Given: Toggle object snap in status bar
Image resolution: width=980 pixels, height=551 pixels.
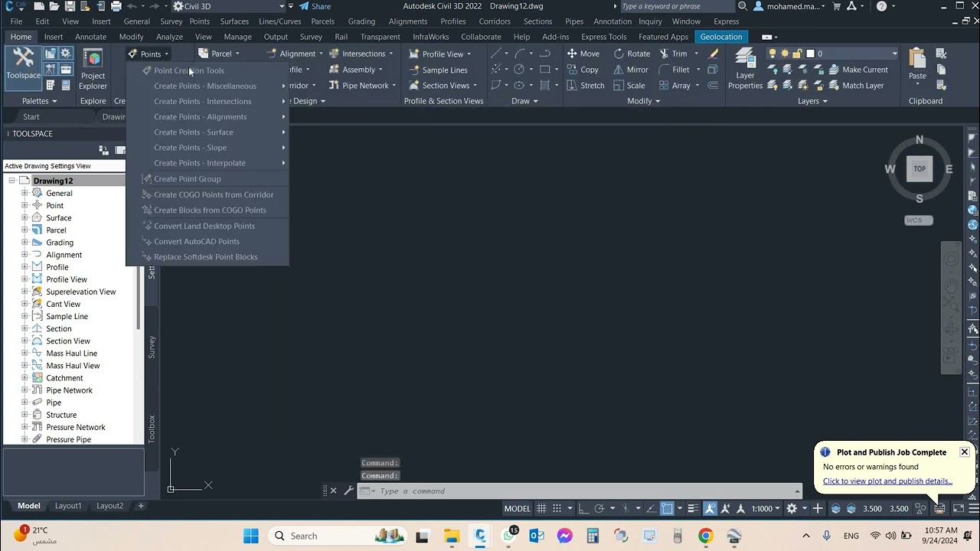Looking at the screenshot, I should pyautogui.click(x=667, y=509).
